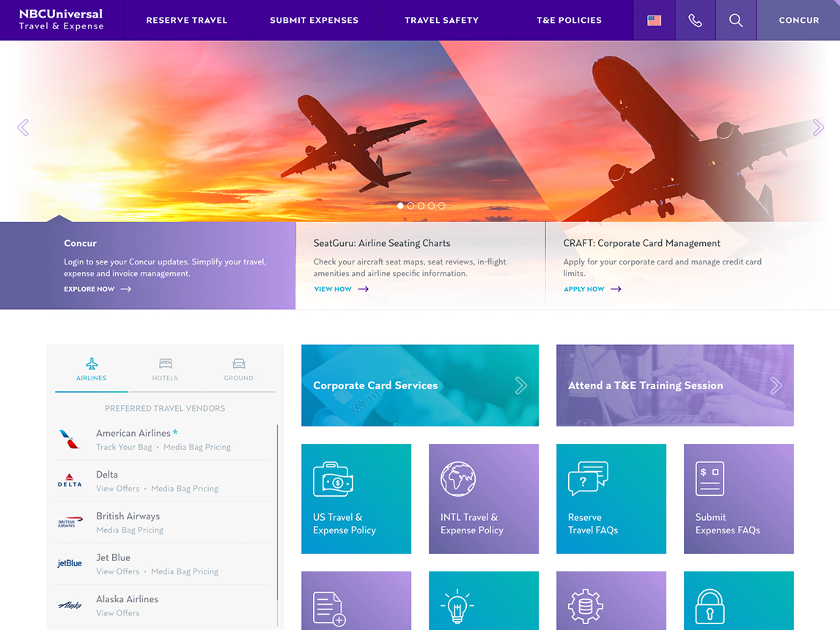
Task: Open the document-plus icon tile
Action: pos(356,601)
